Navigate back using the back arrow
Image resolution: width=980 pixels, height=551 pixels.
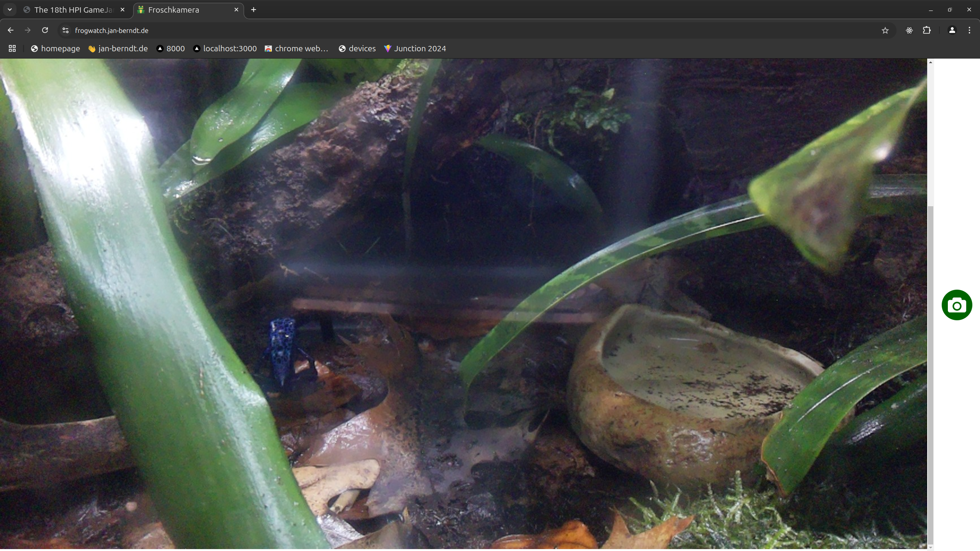[x=10, y=30]
